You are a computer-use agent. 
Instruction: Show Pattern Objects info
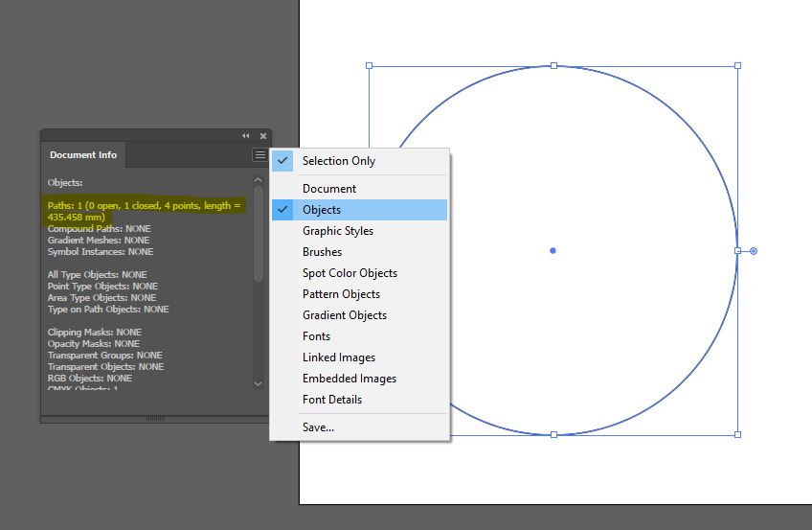click(341, 294)
